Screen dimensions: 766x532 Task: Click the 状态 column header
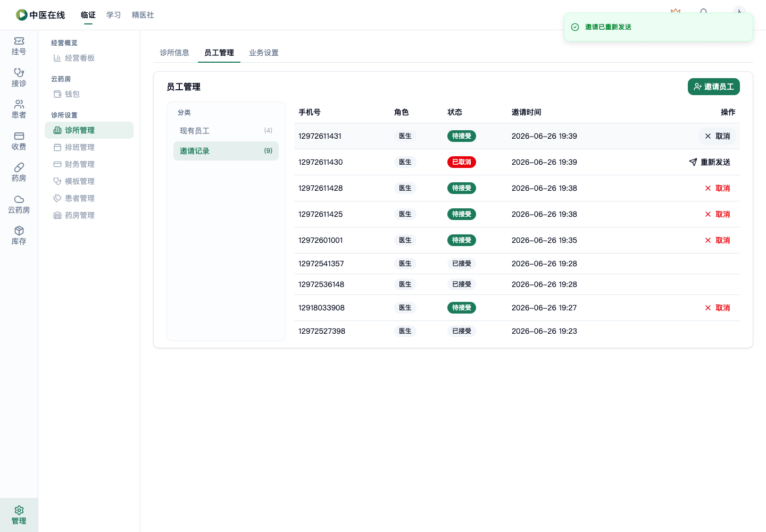(x=455, y=112)
